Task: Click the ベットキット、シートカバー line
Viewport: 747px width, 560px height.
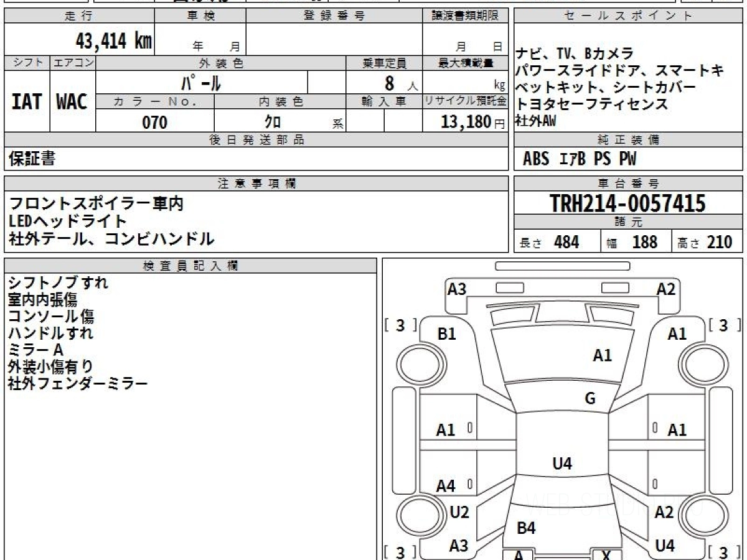Action: pos(606,87)
